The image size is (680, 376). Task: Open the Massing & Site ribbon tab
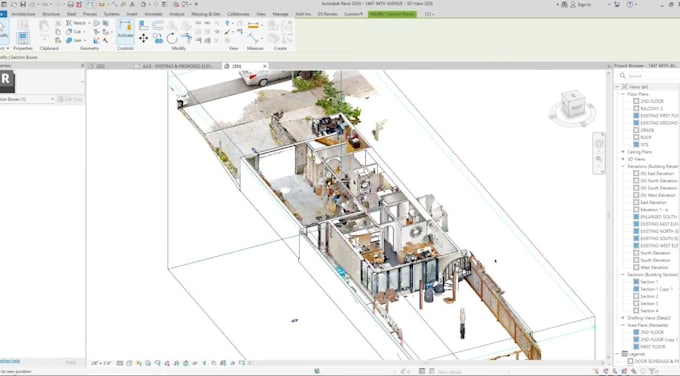coord(206,14)
